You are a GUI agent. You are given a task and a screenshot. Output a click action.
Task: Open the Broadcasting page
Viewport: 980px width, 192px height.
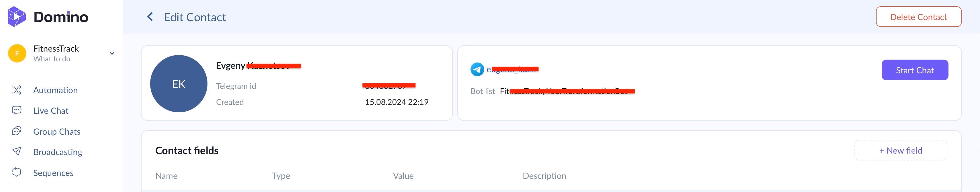(58, 152)
